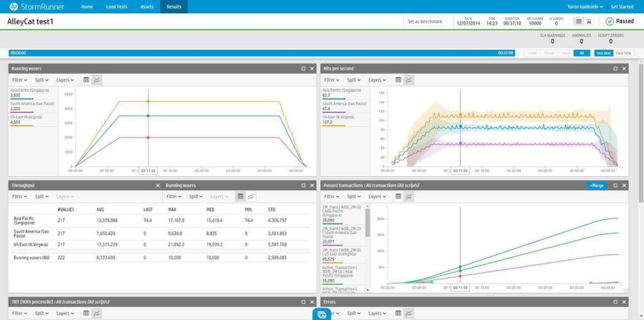The height and width of the screenshot is (320, 644).
Task: Select the All time range
Action: tap(582, 53)
